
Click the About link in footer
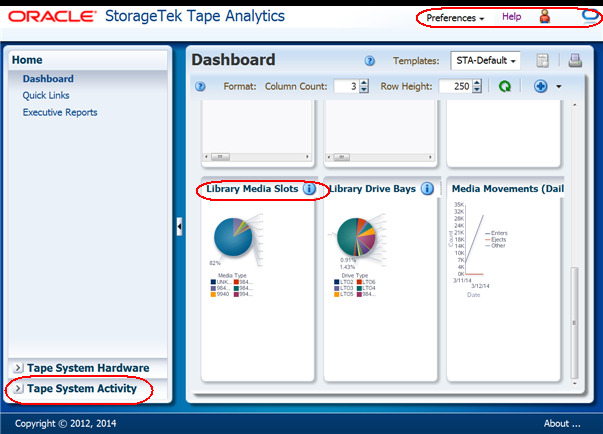[562, 424]
